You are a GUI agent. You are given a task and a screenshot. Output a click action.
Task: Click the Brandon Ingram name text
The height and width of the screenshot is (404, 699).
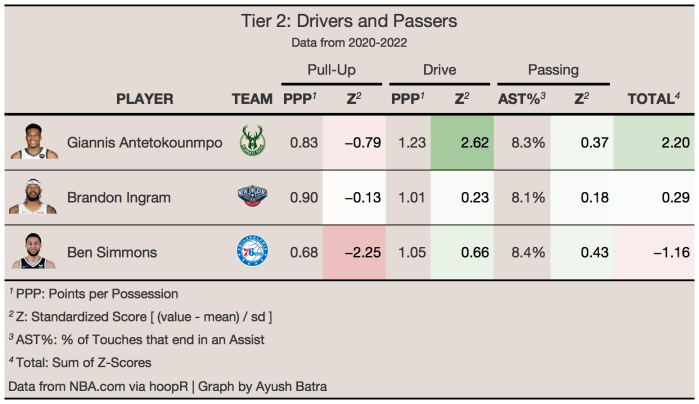(115, 198)
